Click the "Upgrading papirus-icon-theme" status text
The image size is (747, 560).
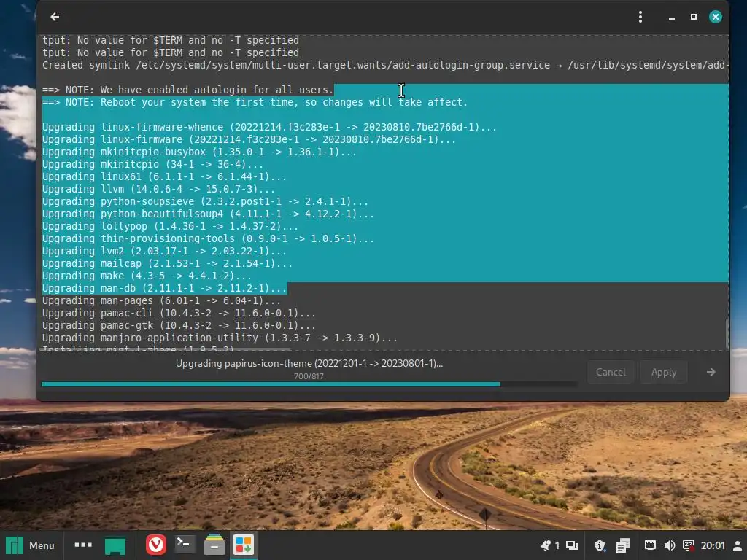(x=309, y=363)
